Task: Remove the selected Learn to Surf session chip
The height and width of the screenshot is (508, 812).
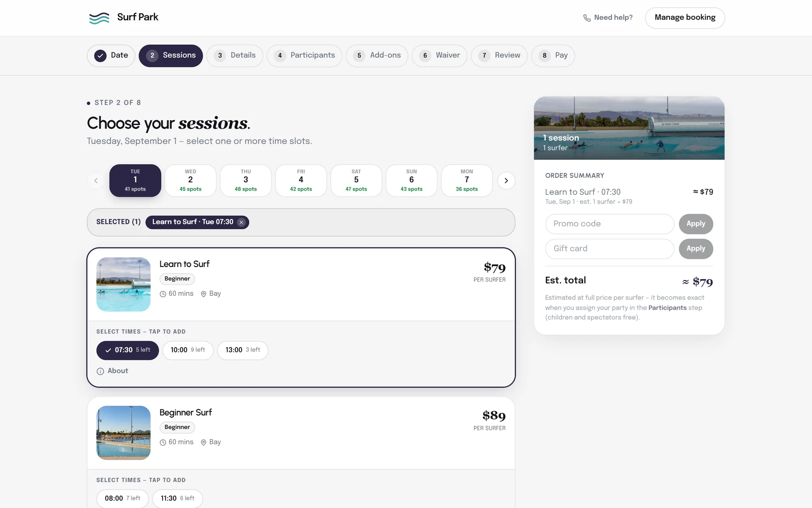Action: (242, 222)
